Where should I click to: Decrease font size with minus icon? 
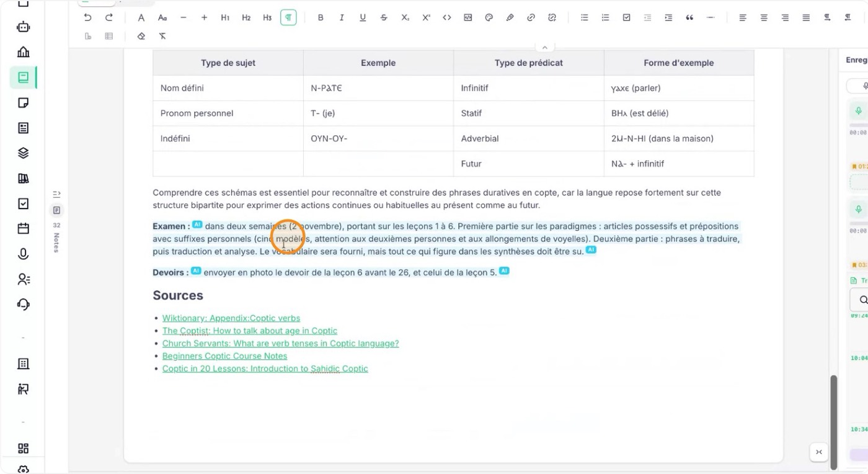[184, 17]
